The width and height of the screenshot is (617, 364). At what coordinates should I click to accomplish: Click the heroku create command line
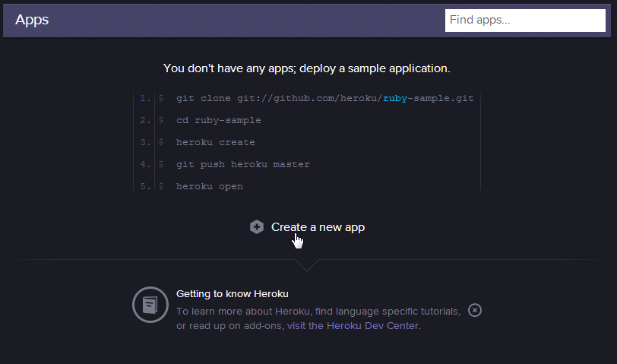point(216,142)
